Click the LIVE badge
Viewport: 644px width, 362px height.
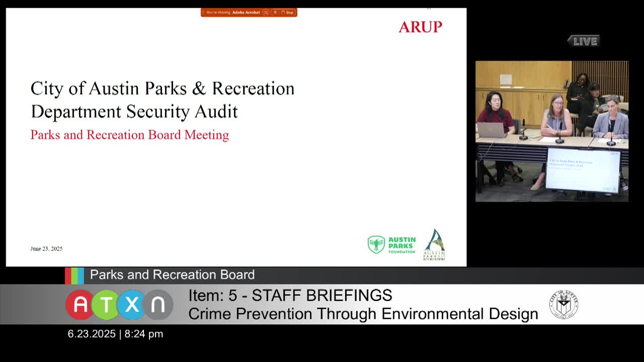[x=584, y=41]
